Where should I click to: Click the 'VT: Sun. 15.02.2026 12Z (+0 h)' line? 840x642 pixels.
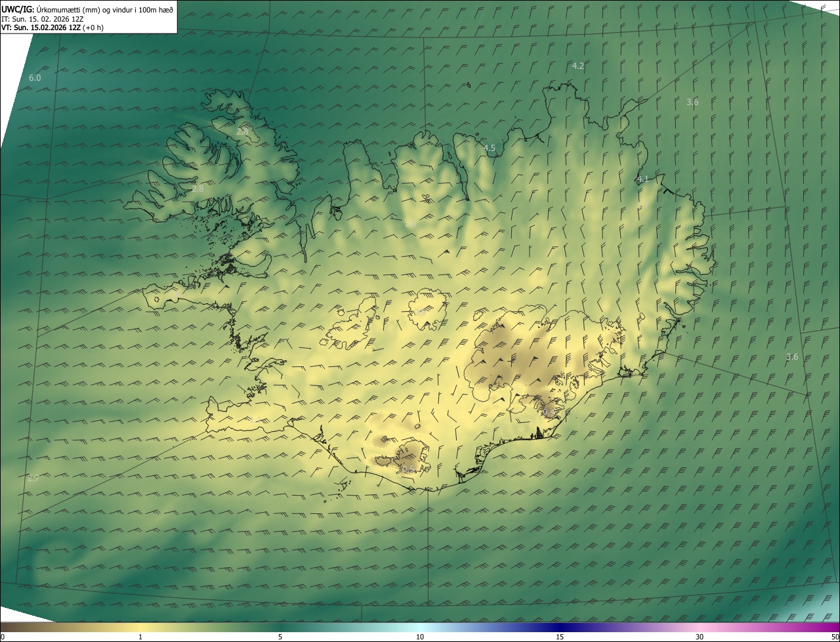click(52, 28)
